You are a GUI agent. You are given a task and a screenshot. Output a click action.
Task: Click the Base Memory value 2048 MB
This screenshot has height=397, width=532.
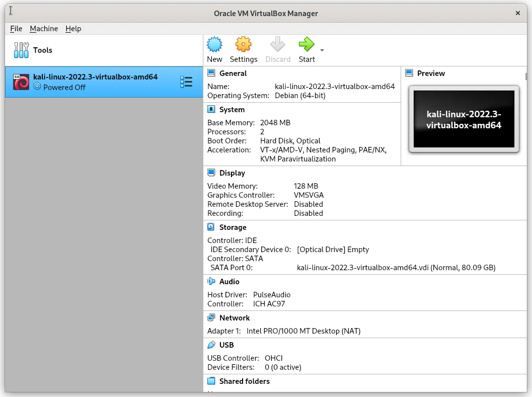coord(275,122)
